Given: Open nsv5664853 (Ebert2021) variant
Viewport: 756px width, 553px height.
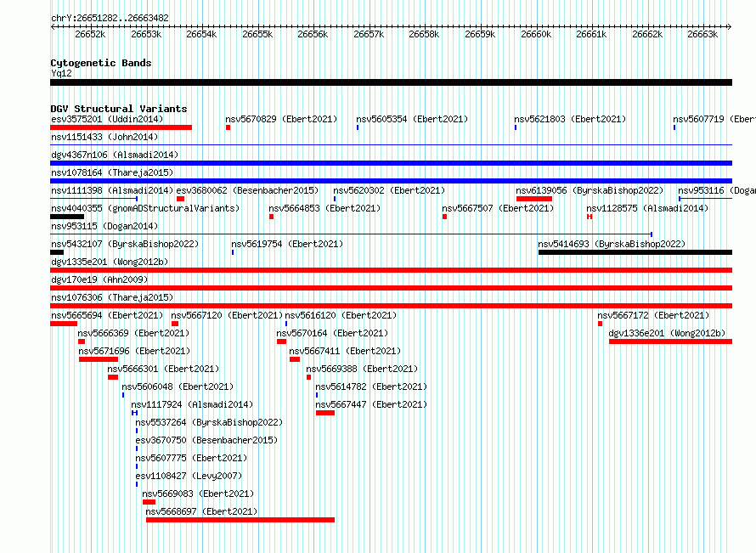Looking at the screenshot, I should click(324, 208).
